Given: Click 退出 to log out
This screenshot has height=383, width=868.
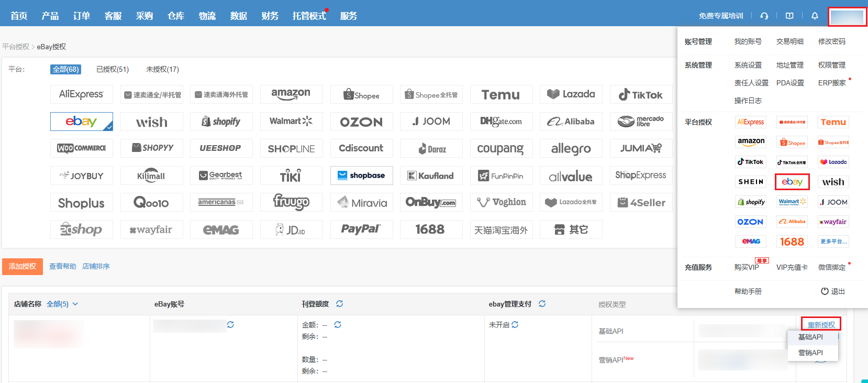Looking at the screenshot, I should pos(832,291).
